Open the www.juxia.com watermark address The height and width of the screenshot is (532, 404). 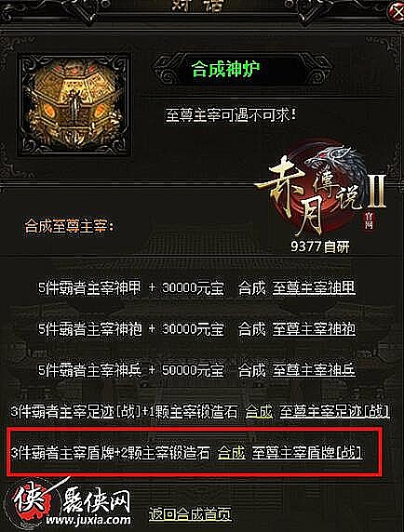(88, 520)
